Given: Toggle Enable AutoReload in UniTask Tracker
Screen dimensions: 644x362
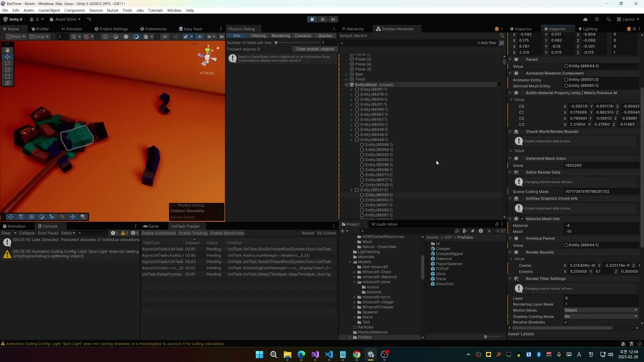Looking at the screenshot, I should (x=159, y=233).
